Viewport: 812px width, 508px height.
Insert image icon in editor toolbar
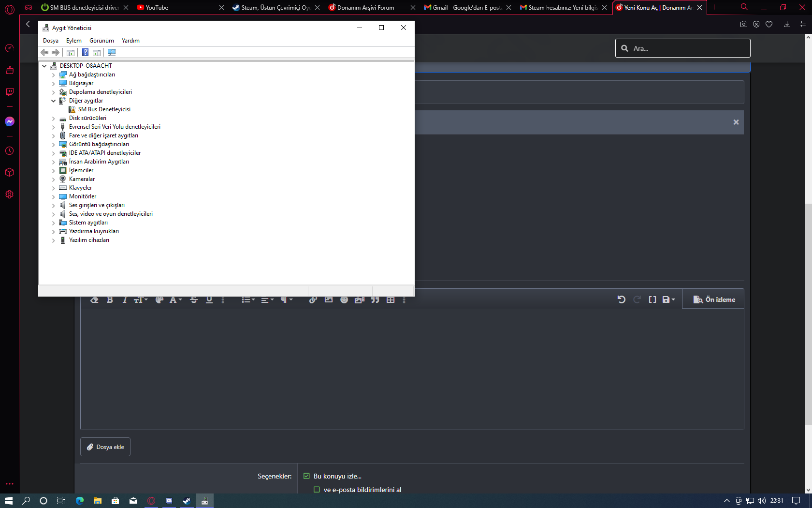pos(329,300)
